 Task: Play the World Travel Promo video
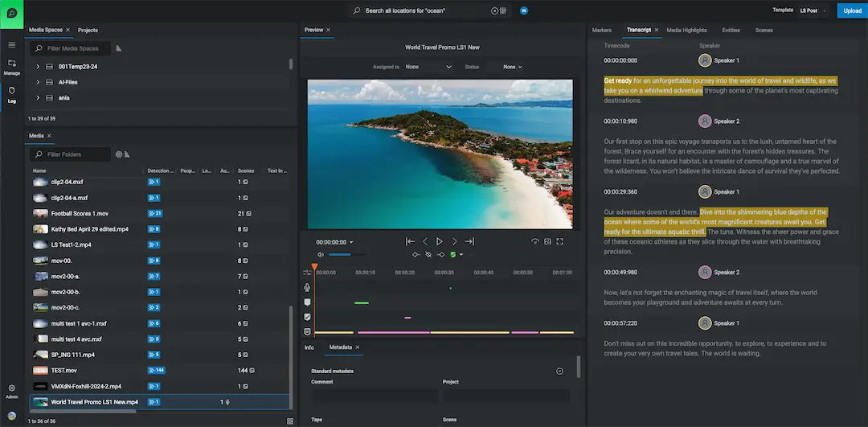click(x=440, y=241)
